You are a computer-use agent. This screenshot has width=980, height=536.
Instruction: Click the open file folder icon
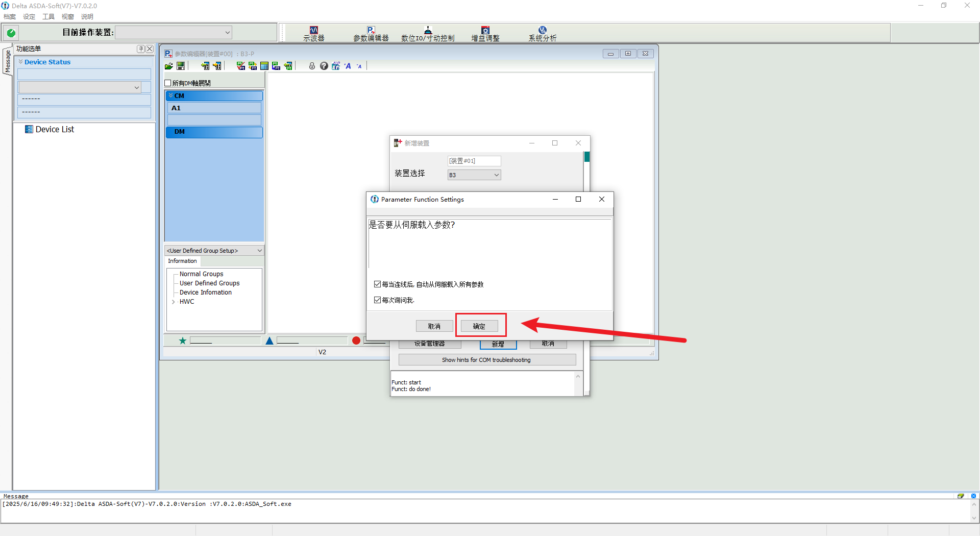(169, 66)
